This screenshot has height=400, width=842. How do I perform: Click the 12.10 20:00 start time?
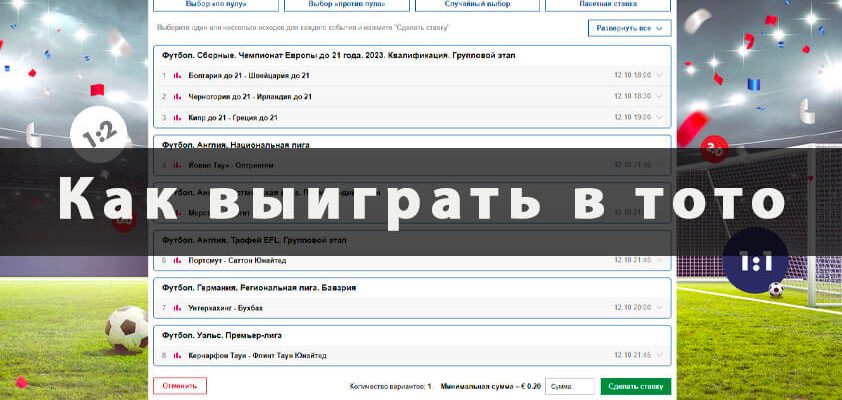click(633, 308)
